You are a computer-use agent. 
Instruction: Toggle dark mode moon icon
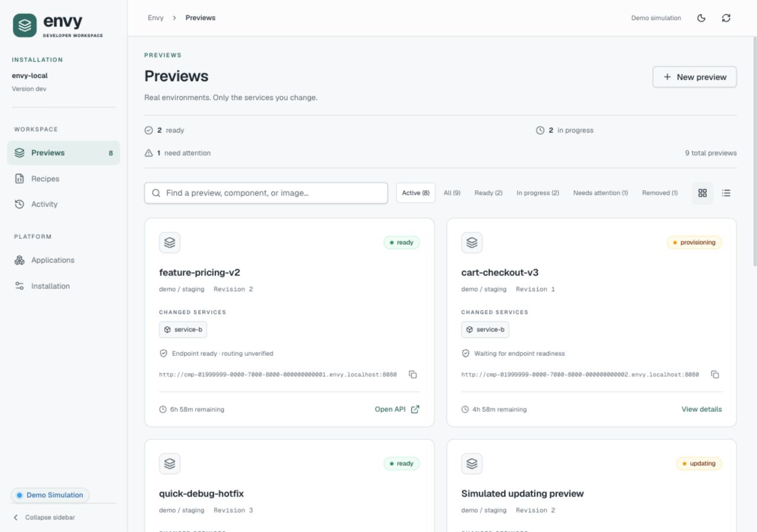click(x=701, y=18)
